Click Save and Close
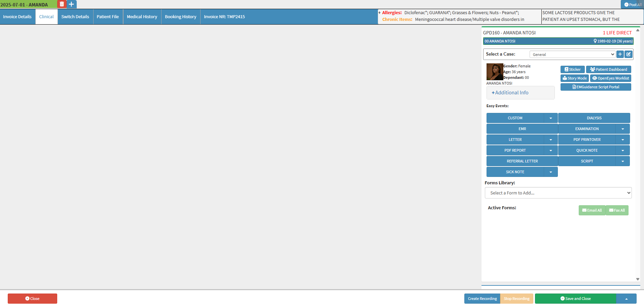644x306 pixels. (576, 299)
